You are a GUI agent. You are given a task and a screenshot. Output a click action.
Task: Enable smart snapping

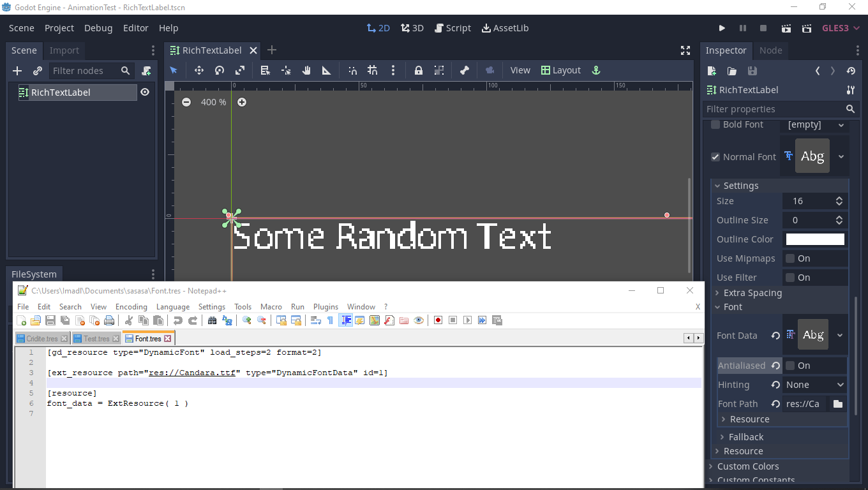point(352,70)
